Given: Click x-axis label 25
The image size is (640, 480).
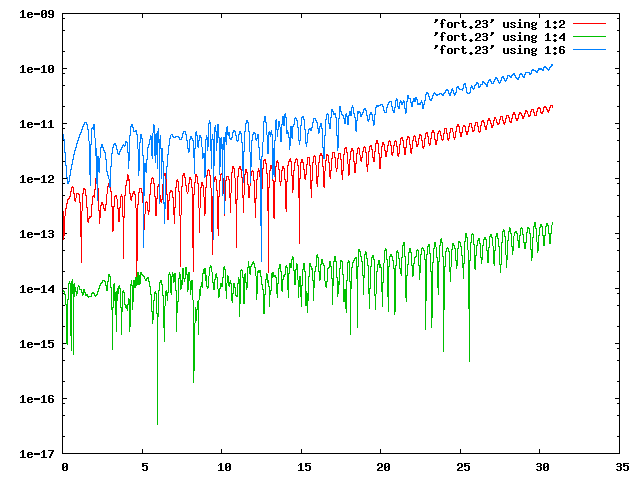Looking at the screenshot, I should (463, 467).
